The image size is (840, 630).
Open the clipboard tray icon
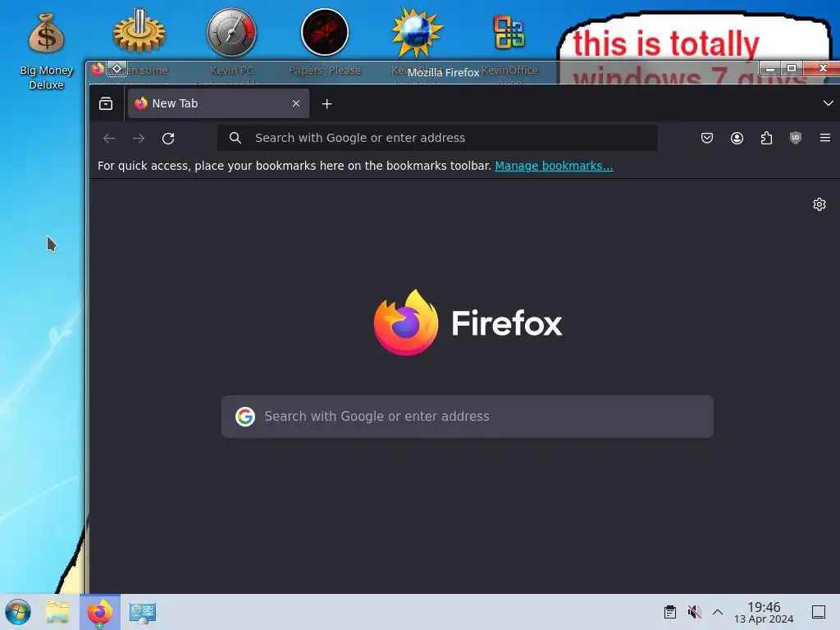click(x=669, y=612)
